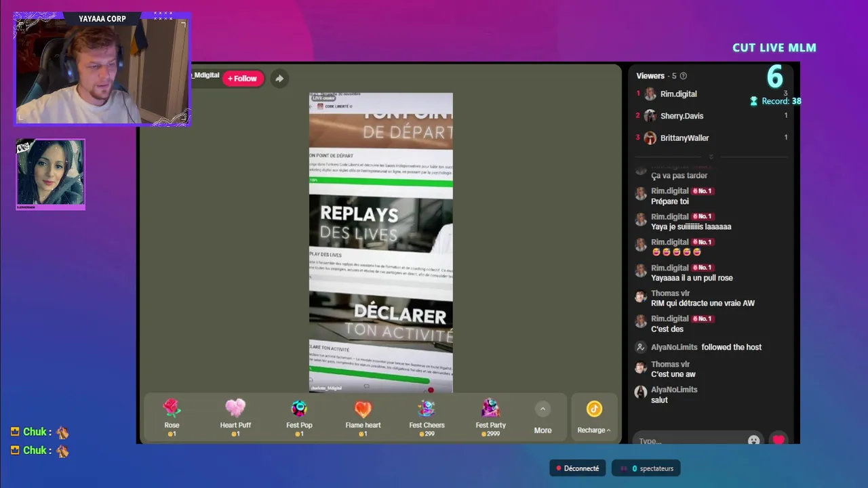Click the Recharge coin icon
The width and height of the screenshot is (868, 488).
click(594, 409)
